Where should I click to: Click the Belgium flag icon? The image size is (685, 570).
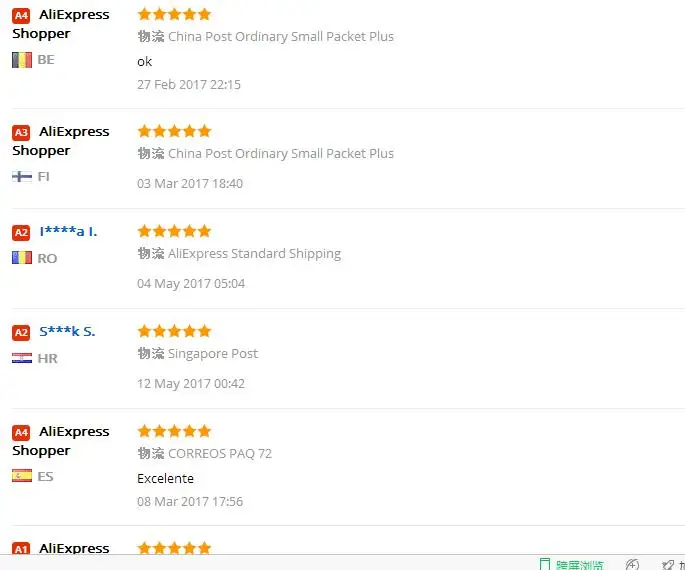coord(22,60)
